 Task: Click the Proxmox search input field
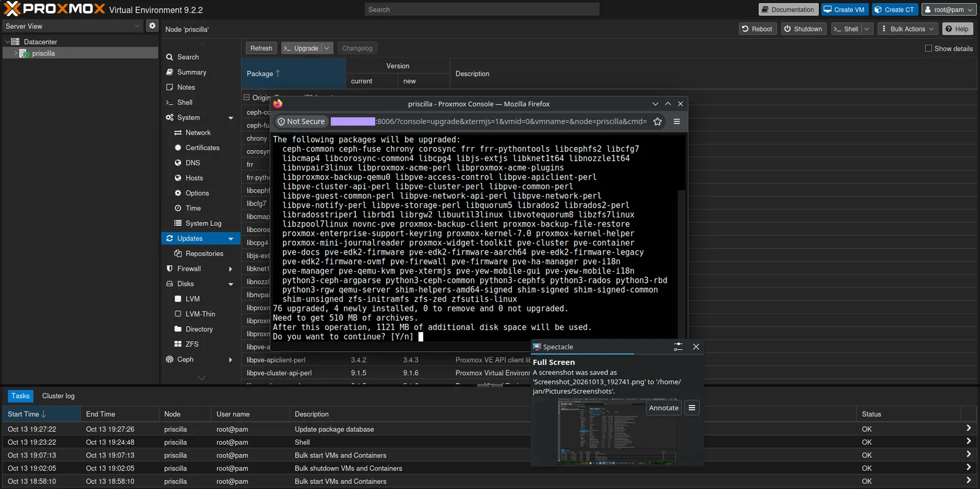(x=482, y=10)
